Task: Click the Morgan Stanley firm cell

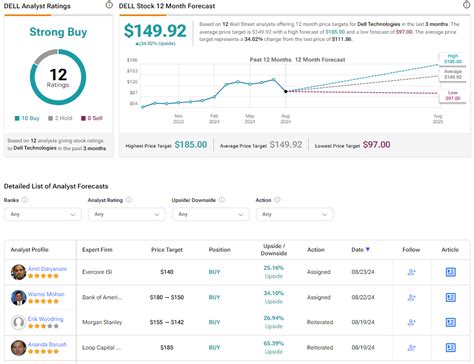Action: (x=102, y=322)
